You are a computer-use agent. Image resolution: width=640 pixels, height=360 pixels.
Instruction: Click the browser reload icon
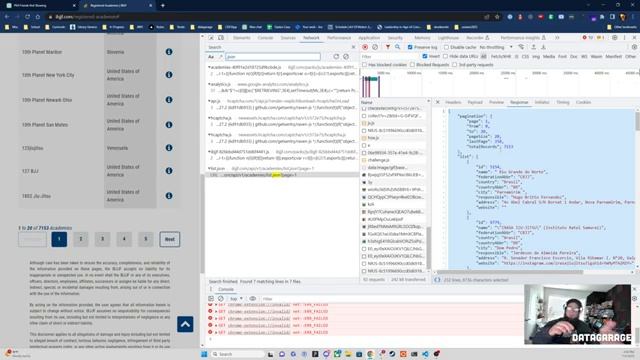[27, 17]
